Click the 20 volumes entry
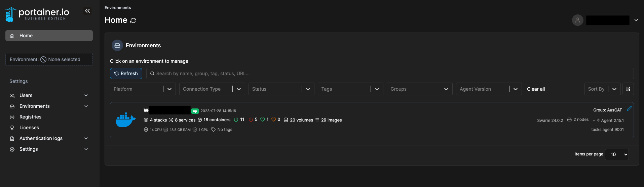 coord(298,120)
